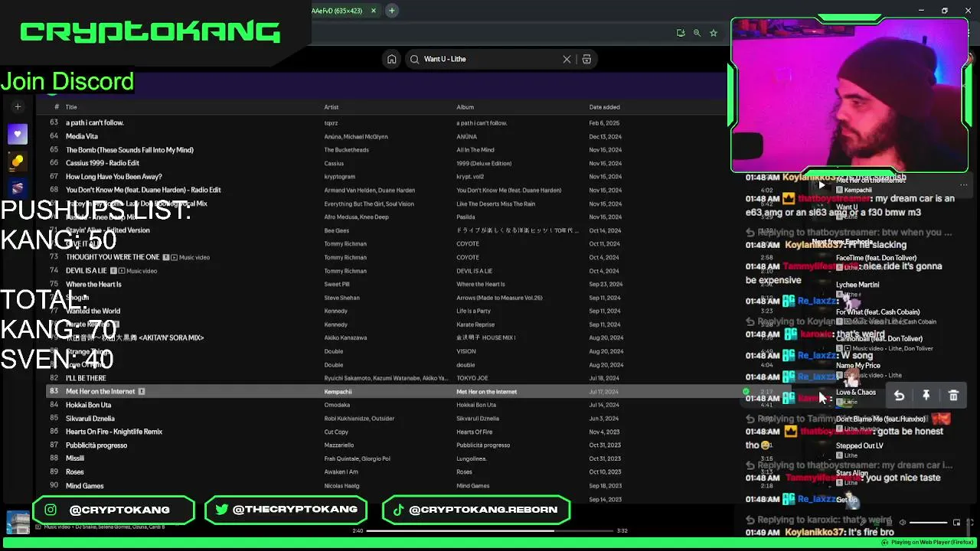Go to Spotify Home via house icon
This screenshot has width=980, height=551.
[x=391, y=59]
